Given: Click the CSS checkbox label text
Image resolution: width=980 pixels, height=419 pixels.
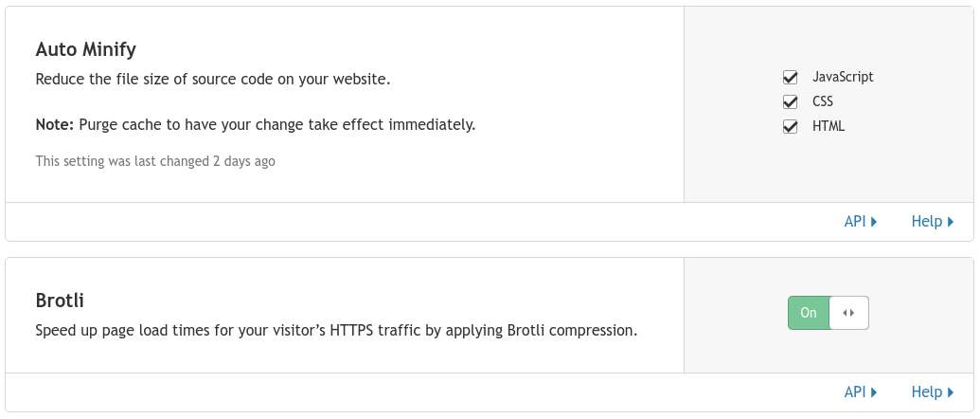Looking at the screenshot, I should tap(823, 101).
